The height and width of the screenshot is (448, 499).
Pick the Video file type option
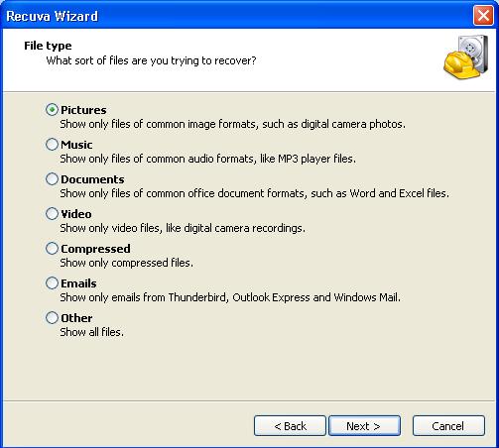[52, 214]
